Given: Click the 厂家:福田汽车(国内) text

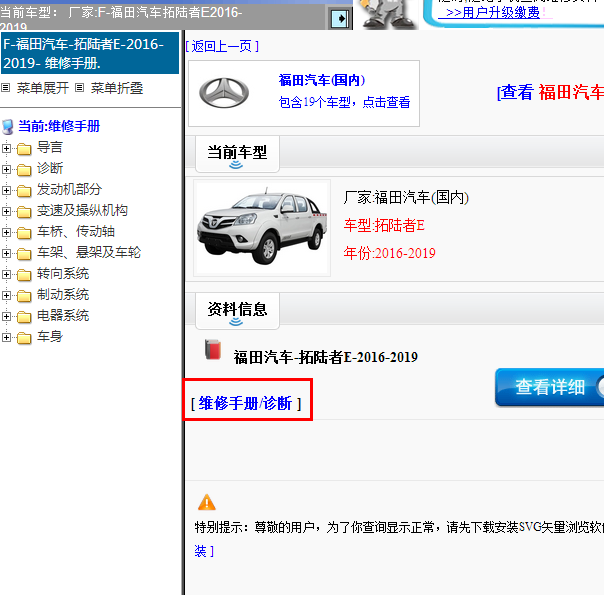Looking at the screenshot, I should (406, 198).
